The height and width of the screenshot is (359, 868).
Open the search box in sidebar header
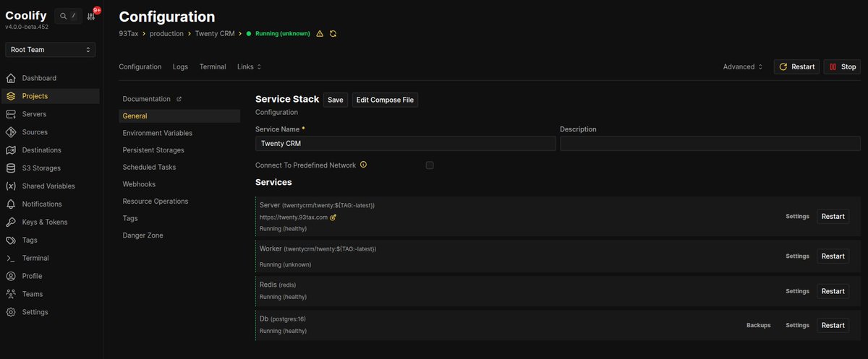click(x=69, y=16)
